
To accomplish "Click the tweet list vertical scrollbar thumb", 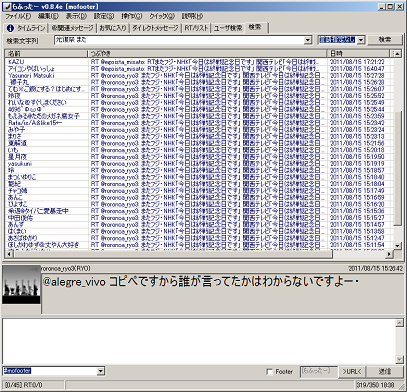I will point(397,168).
